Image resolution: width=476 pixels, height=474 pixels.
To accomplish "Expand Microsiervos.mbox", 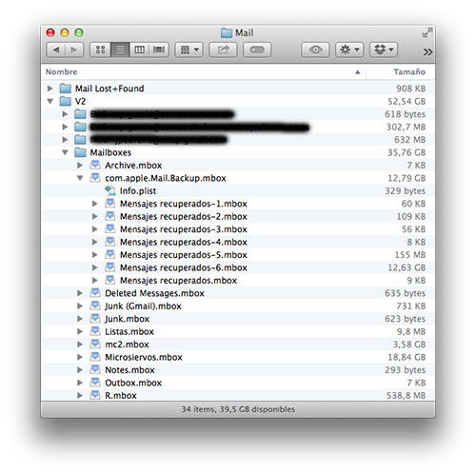I will click(x=80, y=357).
